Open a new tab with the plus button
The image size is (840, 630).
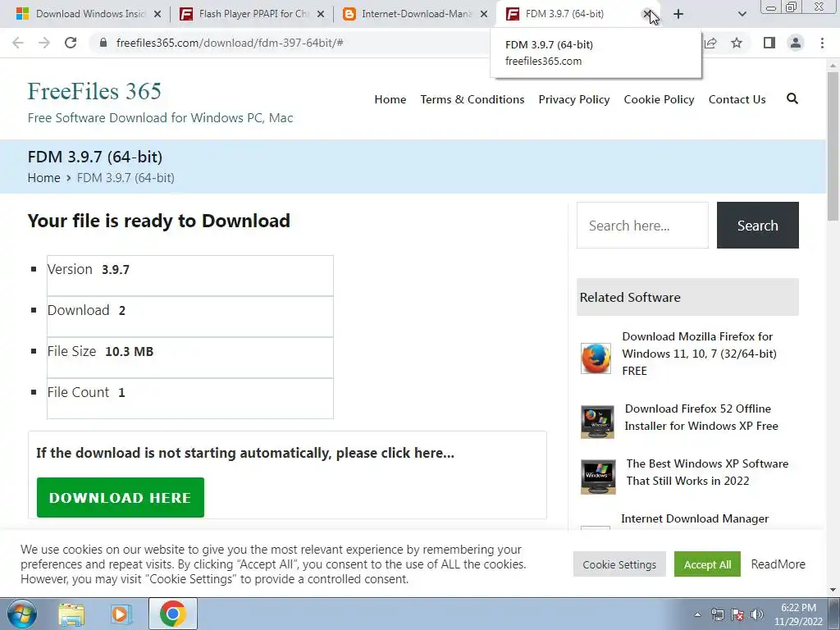(678, 14)
